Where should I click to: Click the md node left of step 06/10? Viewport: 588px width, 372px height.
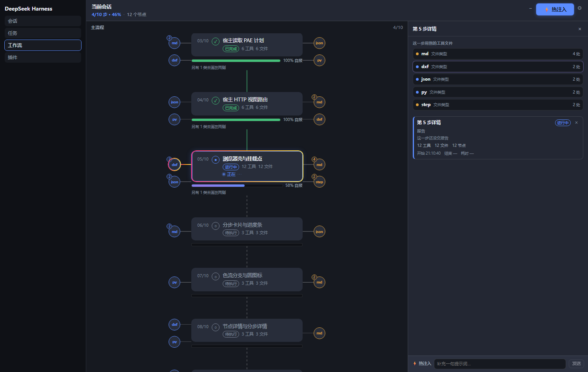tap(174, 231)
